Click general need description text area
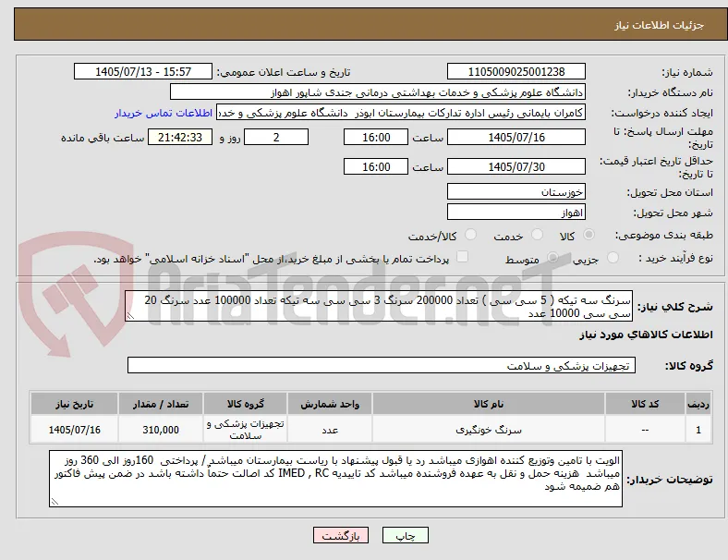The image size is (728, 560). point(379,307)
